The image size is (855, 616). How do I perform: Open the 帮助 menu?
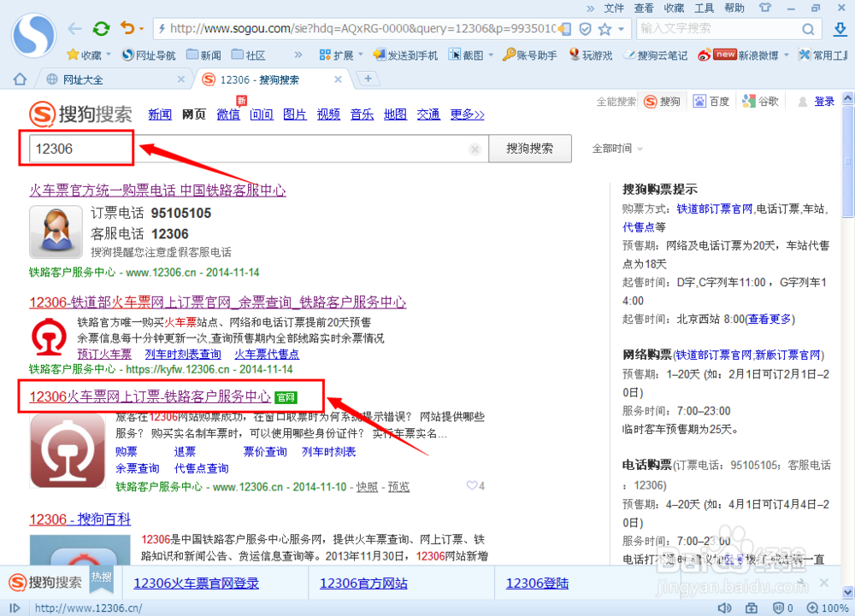click(x=734, y=9)
